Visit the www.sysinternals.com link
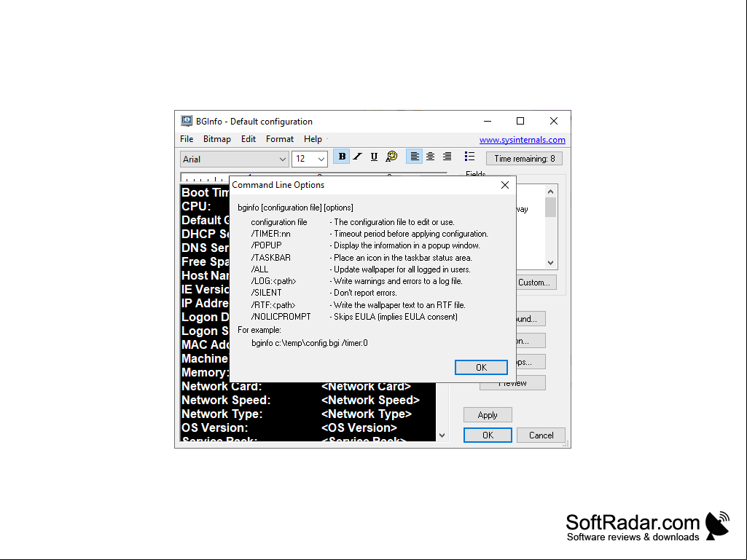The width and height of the screenshot is (747, 560). point(522,140)
